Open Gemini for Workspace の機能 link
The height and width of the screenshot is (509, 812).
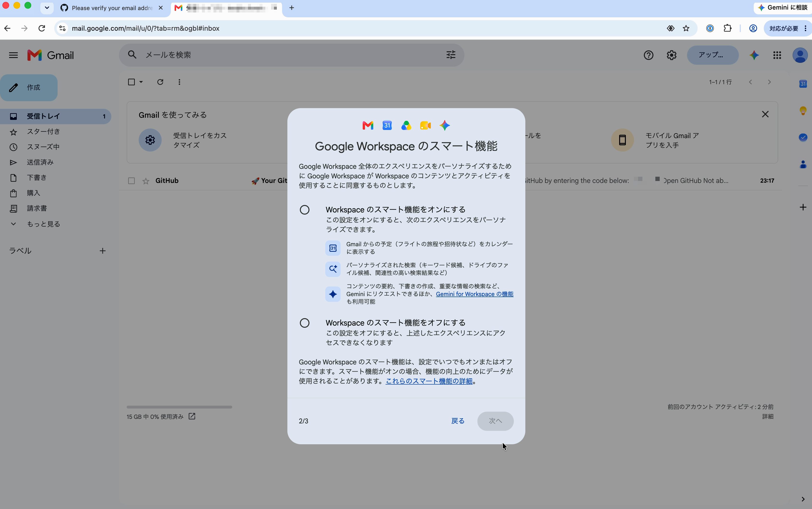[474, 294]
